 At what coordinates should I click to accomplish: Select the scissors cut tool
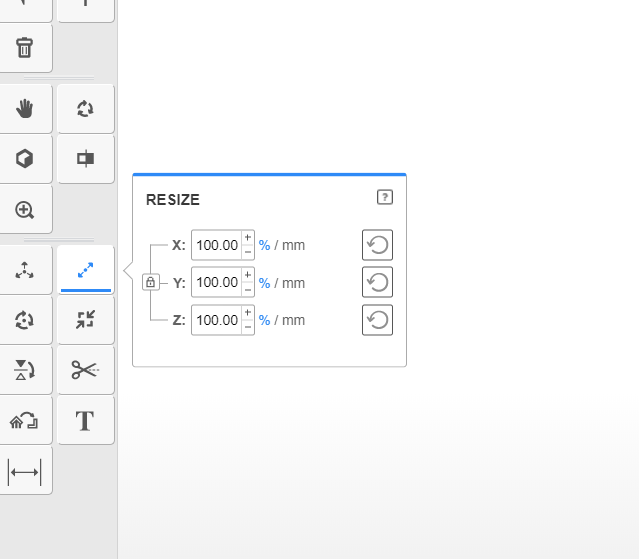(86, 370)
